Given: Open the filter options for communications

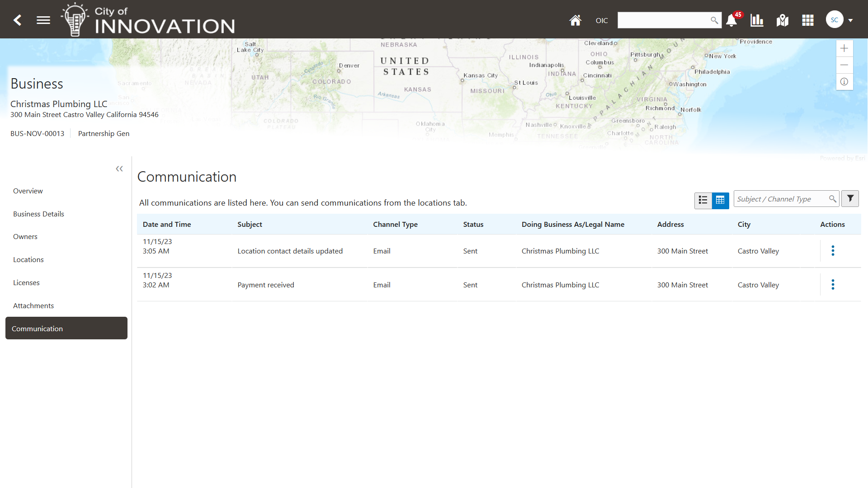Looking at the screenshot, I should click(x=850, y=198).
